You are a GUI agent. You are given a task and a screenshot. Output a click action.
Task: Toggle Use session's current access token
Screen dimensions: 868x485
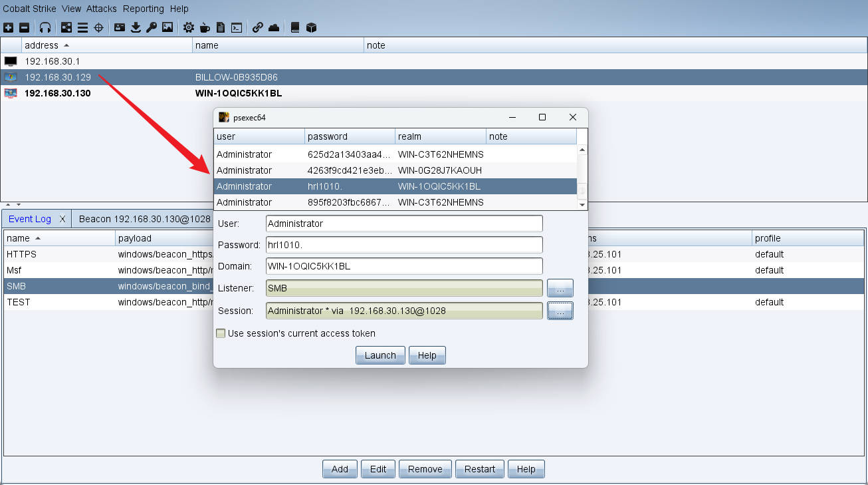click(221, 333)
